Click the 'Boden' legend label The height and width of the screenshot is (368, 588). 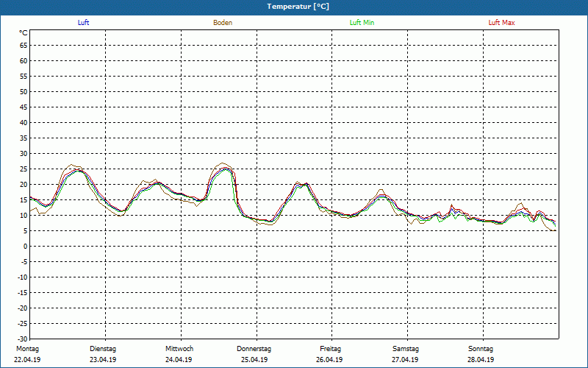pyautogui.click(x=223, y=23)
